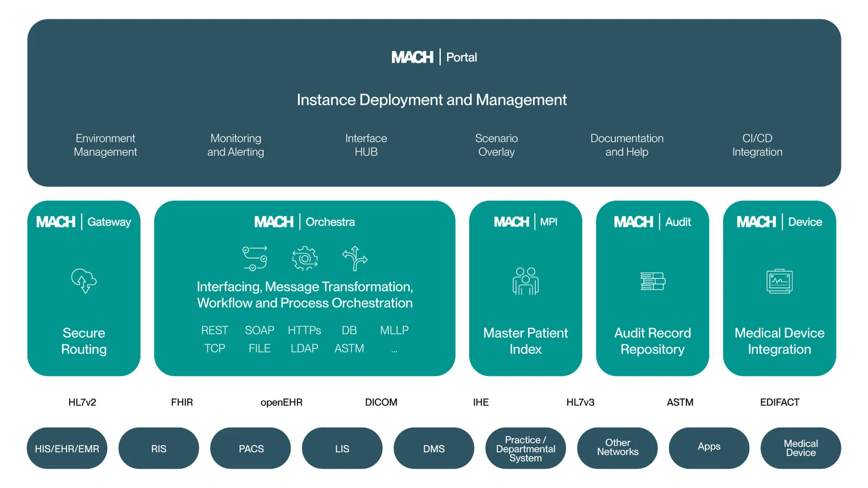
Task: Click the Orchestra branching arrows icon
Action: pos(355,258)
